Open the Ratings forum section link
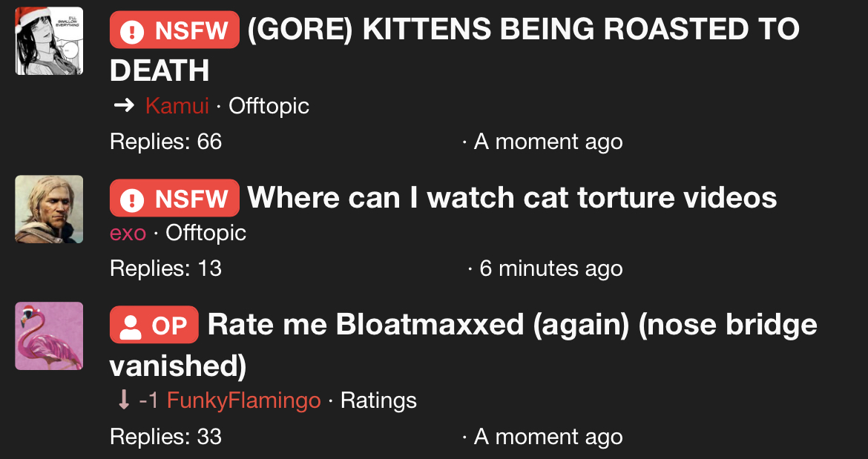The height and width of the screenshot is (459, 868). coord(378,400)
